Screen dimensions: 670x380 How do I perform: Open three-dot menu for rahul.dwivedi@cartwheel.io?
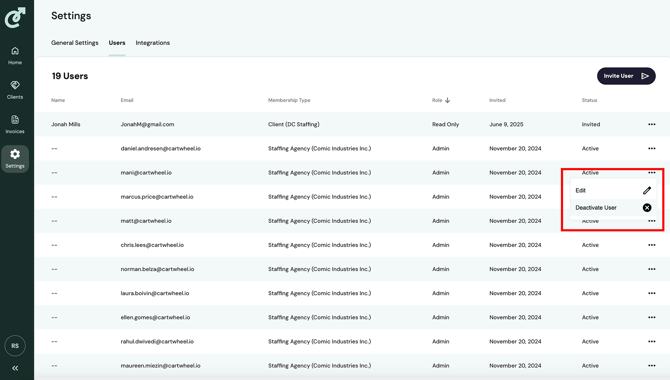coord(652,342)
